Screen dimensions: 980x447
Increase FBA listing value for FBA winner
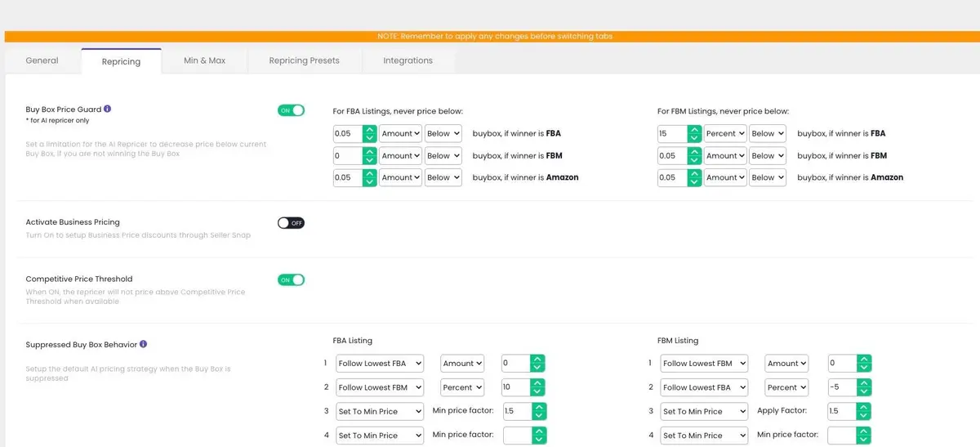pos(369,129)
